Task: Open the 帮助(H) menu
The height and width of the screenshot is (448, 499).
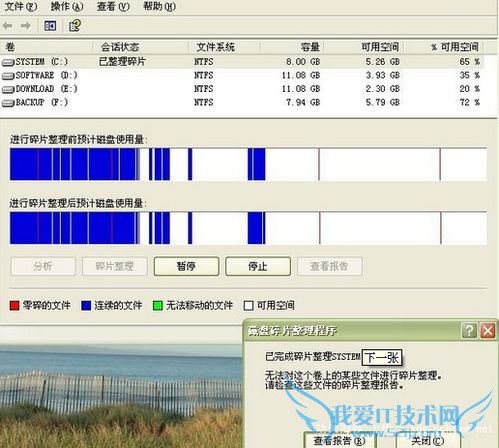Action: click(159, 6)
